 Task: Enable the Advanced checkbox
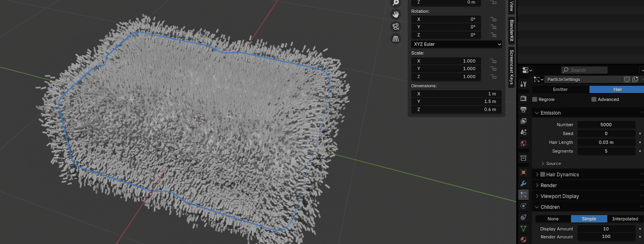point(594,99)
